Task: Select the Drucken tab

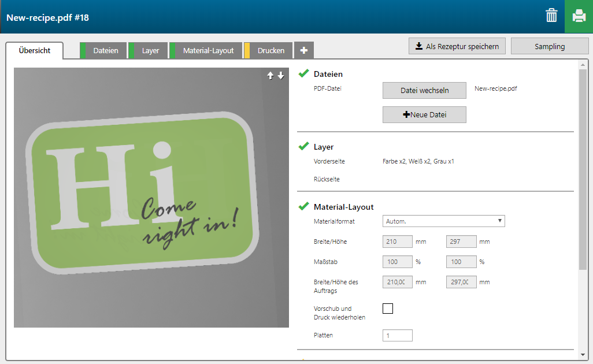Action: click(270, 51)
